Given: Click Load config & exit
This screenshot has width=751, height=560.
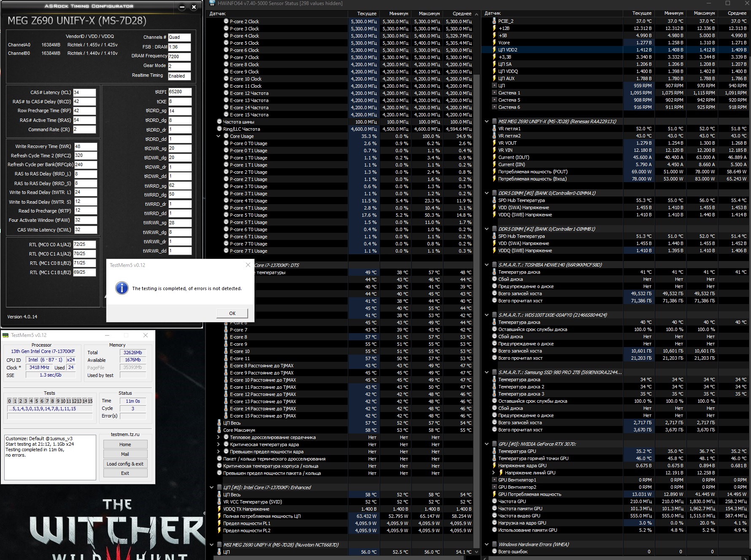Looking at the screenshot, I should (125, 464).
